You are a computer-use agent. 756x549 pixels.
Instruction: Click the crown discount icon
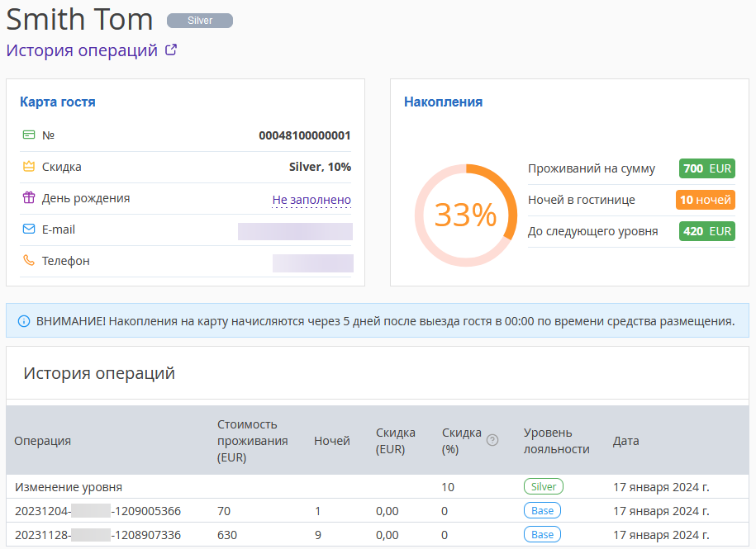[29, 166]
